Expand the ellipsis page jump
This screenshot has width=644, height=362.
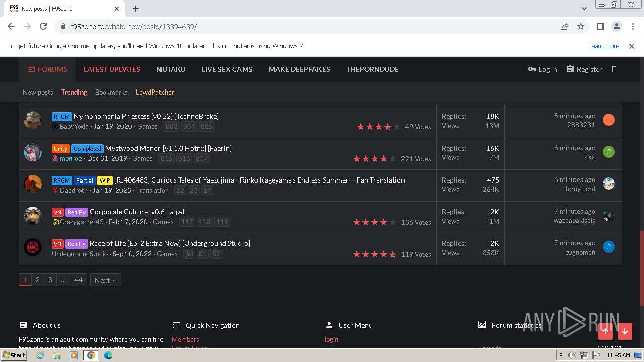(63, 280)
